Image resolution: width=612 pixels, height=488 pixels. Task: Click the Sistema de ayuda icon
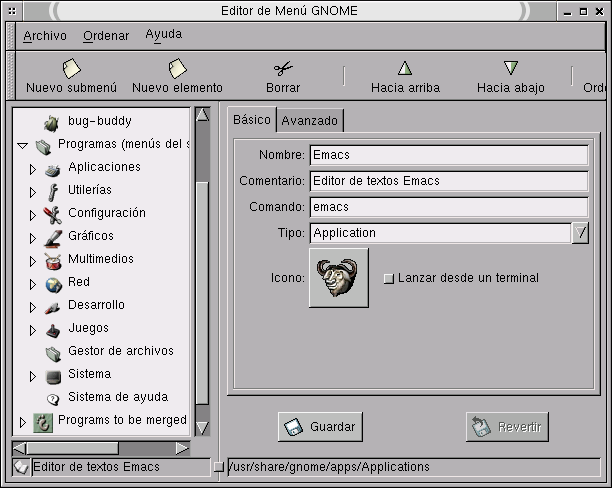coord(53,399)
